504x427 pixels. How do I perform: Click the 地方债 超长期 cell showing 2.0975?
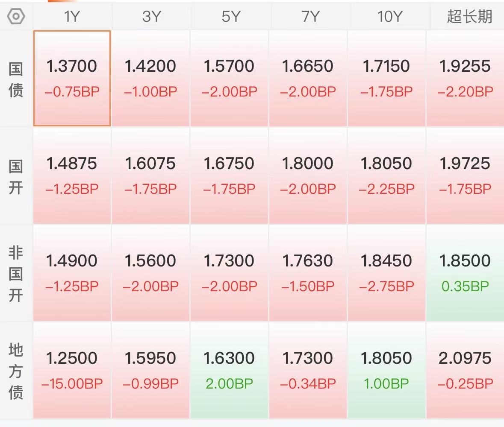tap(466, 370)
